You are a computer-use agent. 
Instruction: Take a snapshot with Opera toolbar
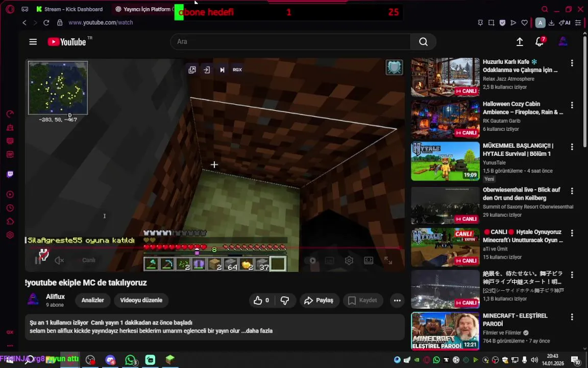coord(491,23)
